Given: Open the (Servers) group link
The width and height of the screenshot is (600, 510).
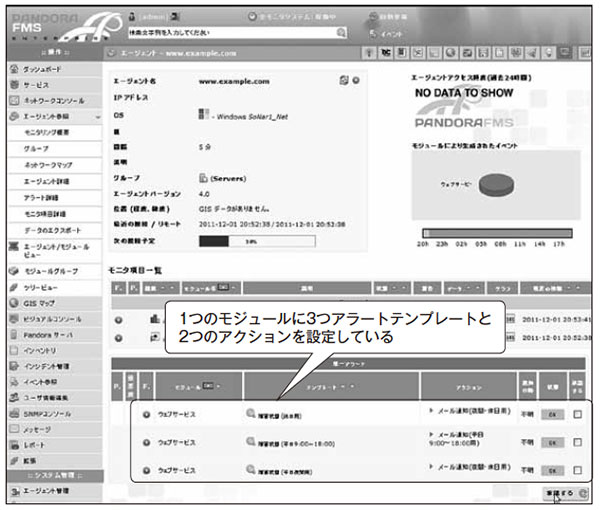Looking at the screenshot, I should click(228, 178).
